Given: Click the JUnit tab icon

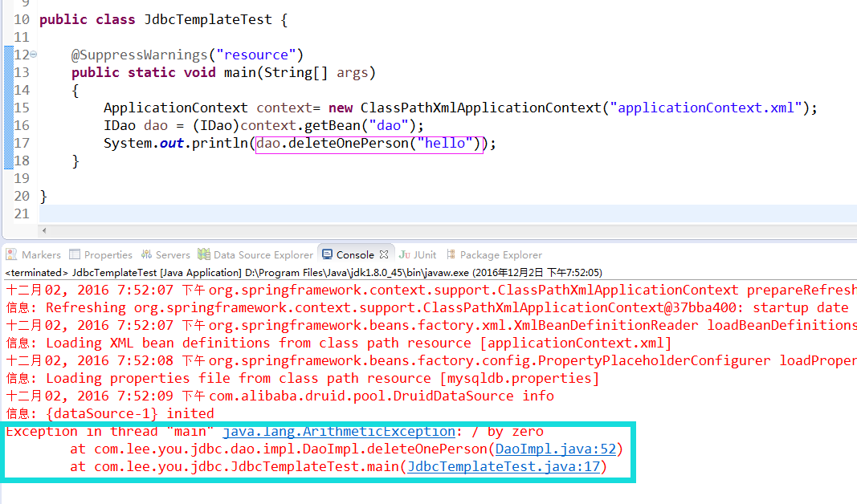Looking at the screenshot, I should [x=405, y=254].
